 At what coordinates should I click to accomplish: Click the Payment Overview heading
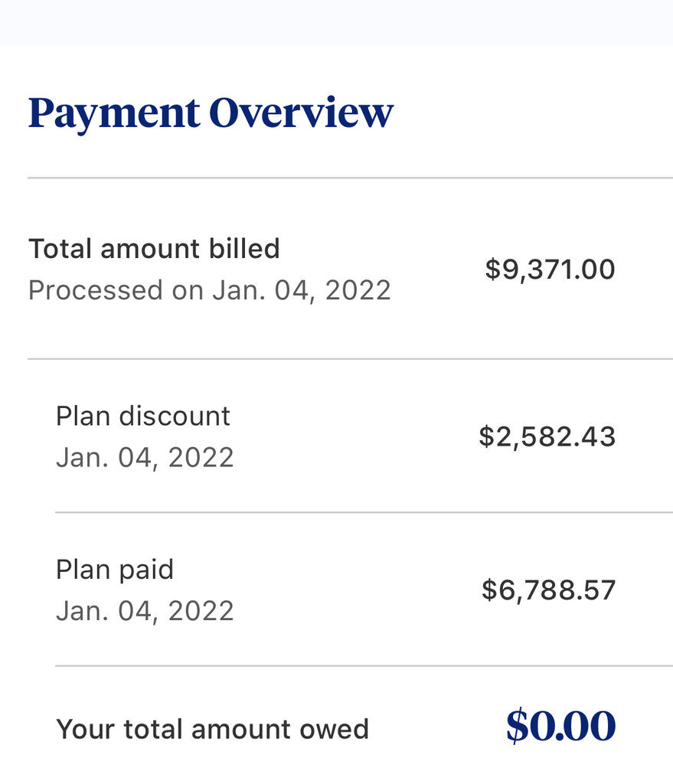tap(211, 114)
